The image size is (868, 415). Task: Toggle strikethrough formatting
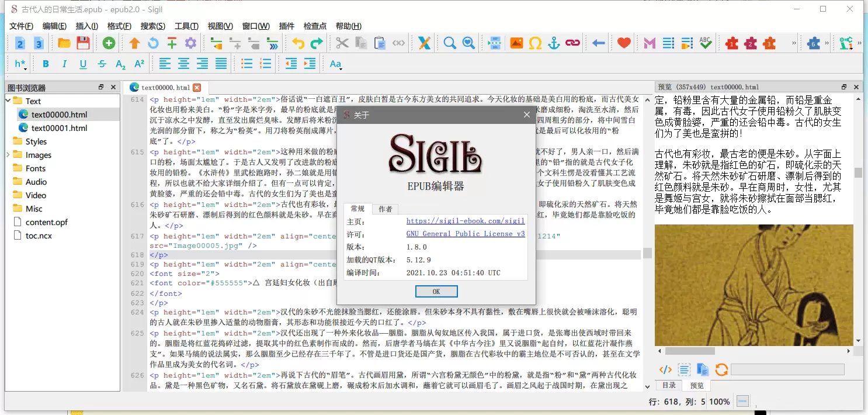(x=102, y=64)
